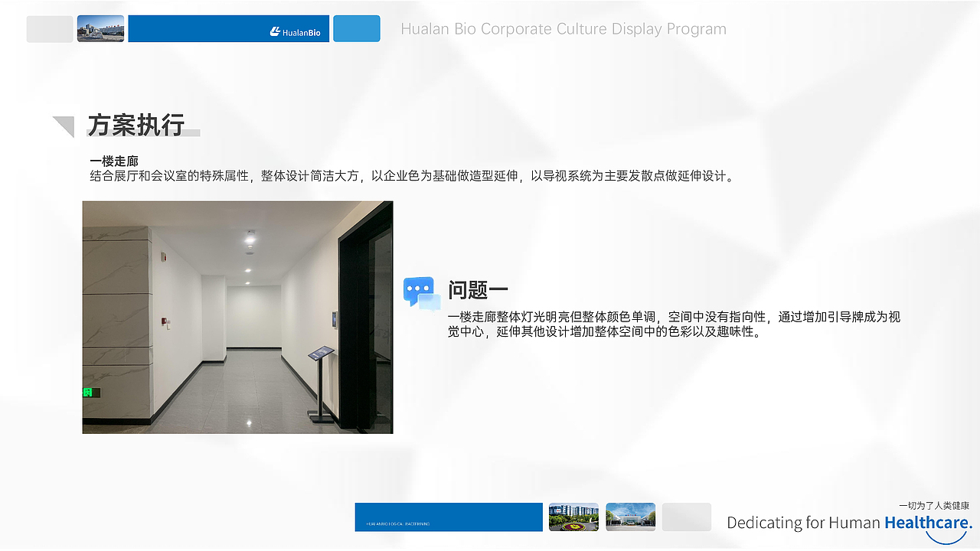
Task: Open the corridor photo on the slide
Action: click(x=237, y=318)
